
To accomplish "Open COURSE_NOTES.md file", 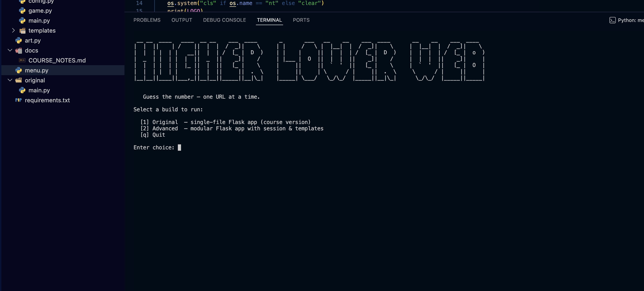I will [57, 60].
